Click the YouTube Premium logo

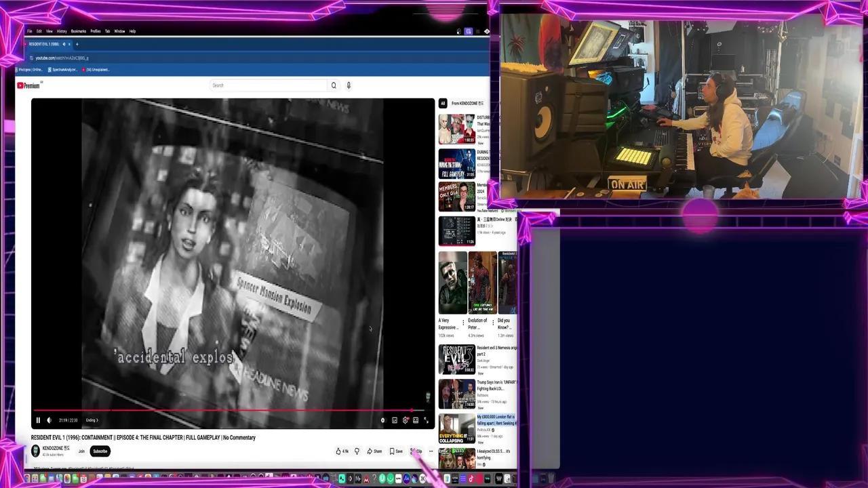click(28, 85)
